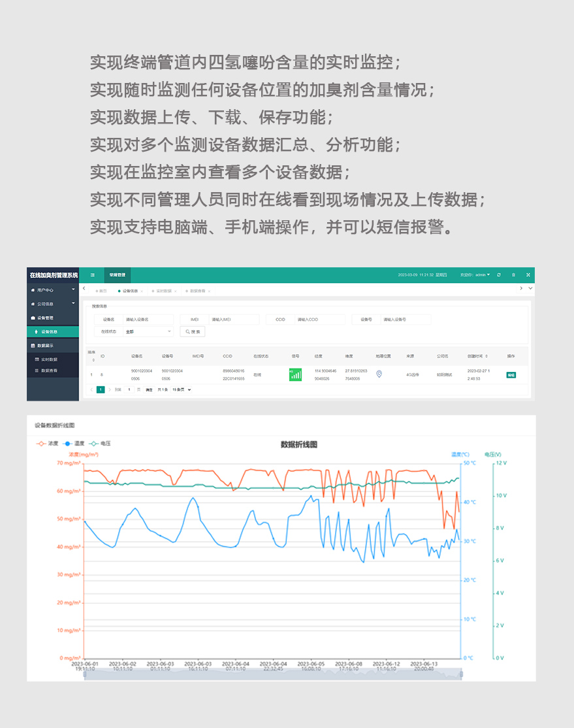Click the home icon beside 用户中心

coord(33,290)
